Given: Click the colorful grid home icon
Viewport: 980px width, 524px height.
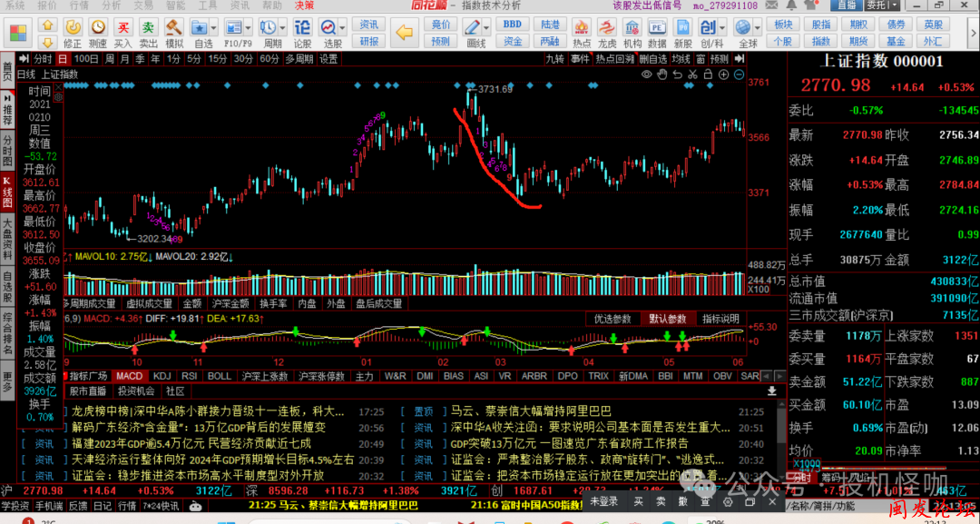Looking at the screenshot, I should pyautogui.click(x=18, y=33).
